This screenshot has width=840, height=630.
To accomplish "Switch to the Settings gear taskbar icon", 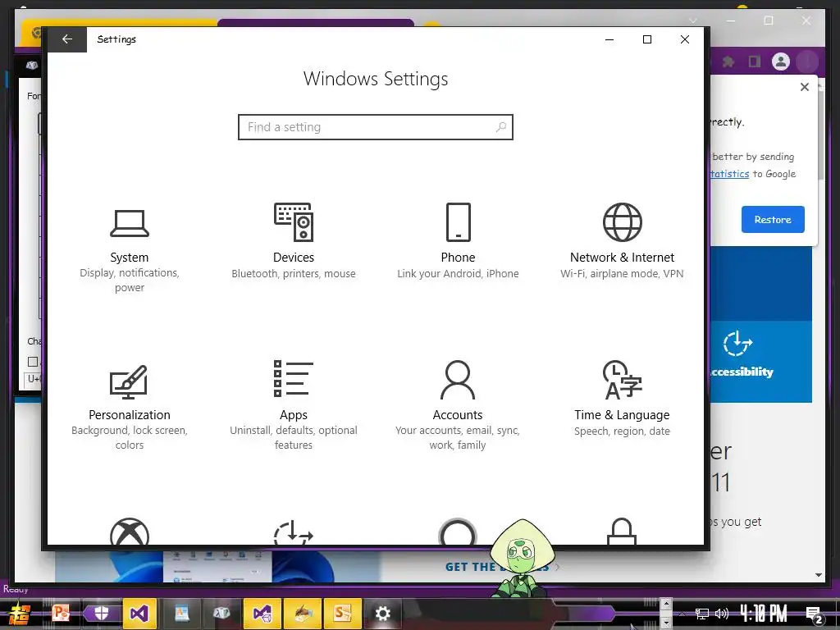I will tap(382, 613).
